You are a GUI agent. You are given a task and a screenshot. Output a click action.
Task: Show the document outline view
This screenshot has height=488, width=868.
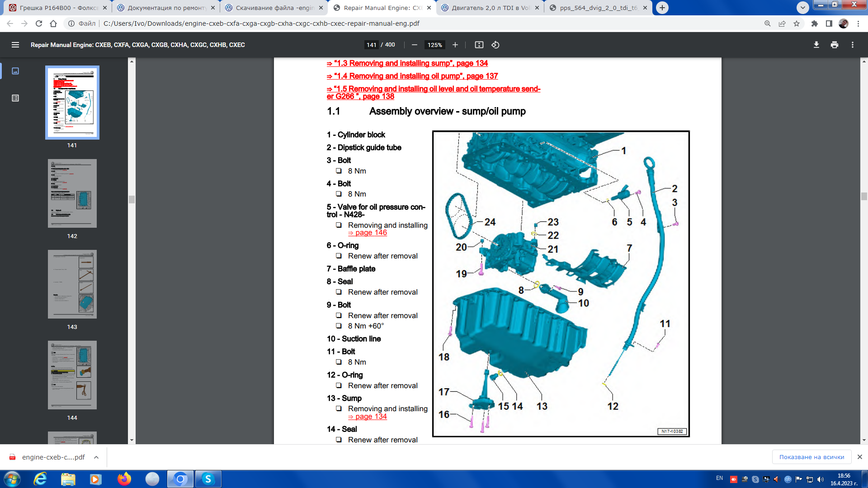coord(15,98)
